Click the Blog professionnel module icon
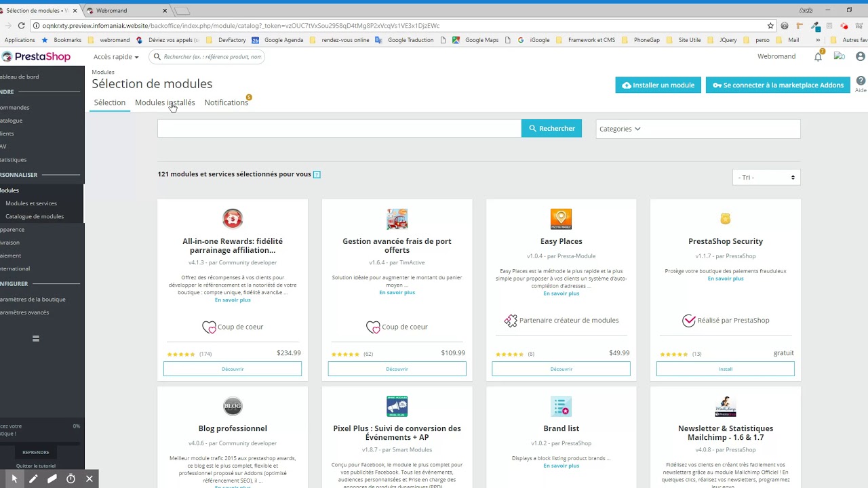The width and height of the screenshot is (868, 488). 233,406
